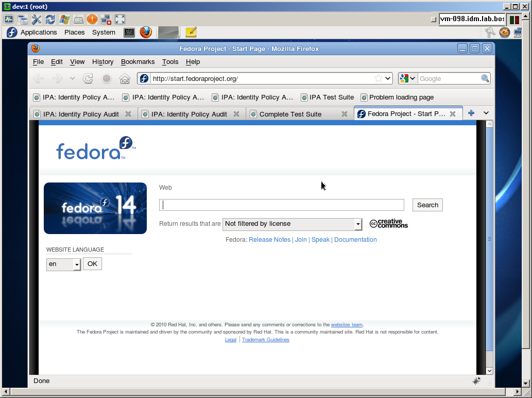532x398 pixels.
Task: Open the website language selector
Action: pos(63,264)
